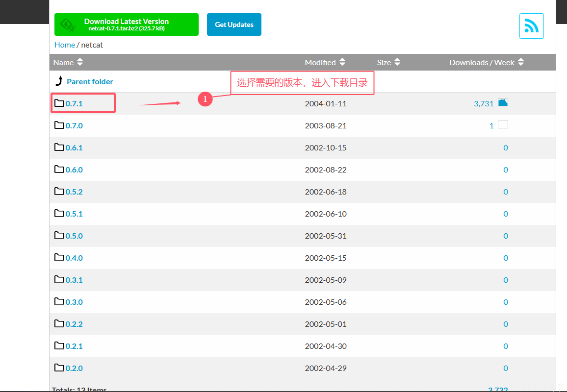The height and width of the screenshot is (392, 567).
Task: Click the 2002-05-01 modified date
Action: coord(326,324)
